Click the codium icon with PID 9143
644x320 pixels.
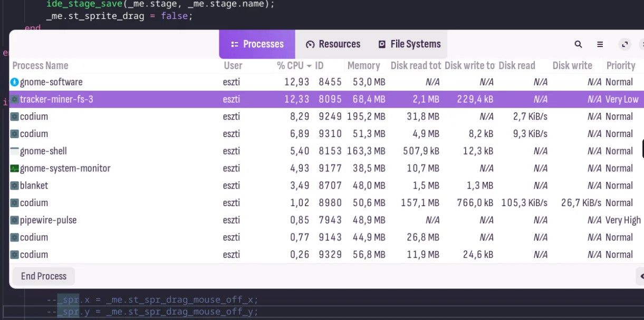coord(15,238)
